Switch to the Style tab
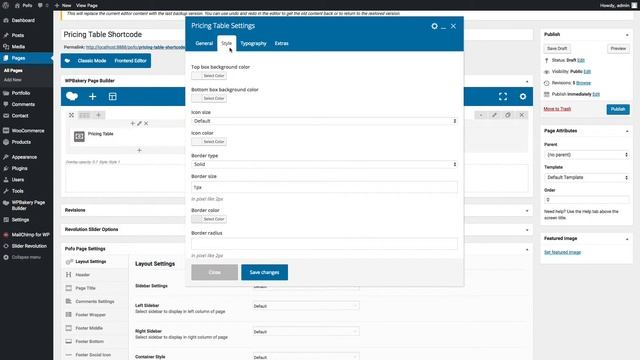The width and height of the screenshot is (640, 360). 227,43
